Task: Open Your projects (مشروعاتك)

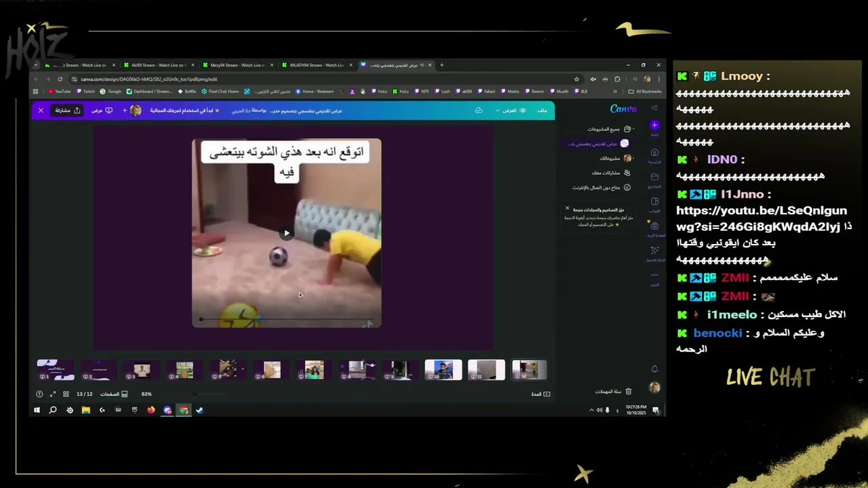Action: [x=616, y=158]
